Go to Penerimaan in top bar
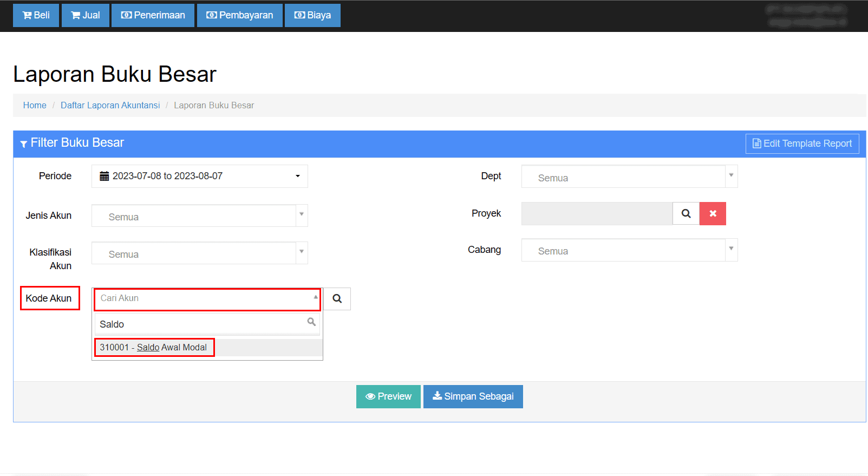The height and width of the screenshot is (476, 868). [153, 15]
